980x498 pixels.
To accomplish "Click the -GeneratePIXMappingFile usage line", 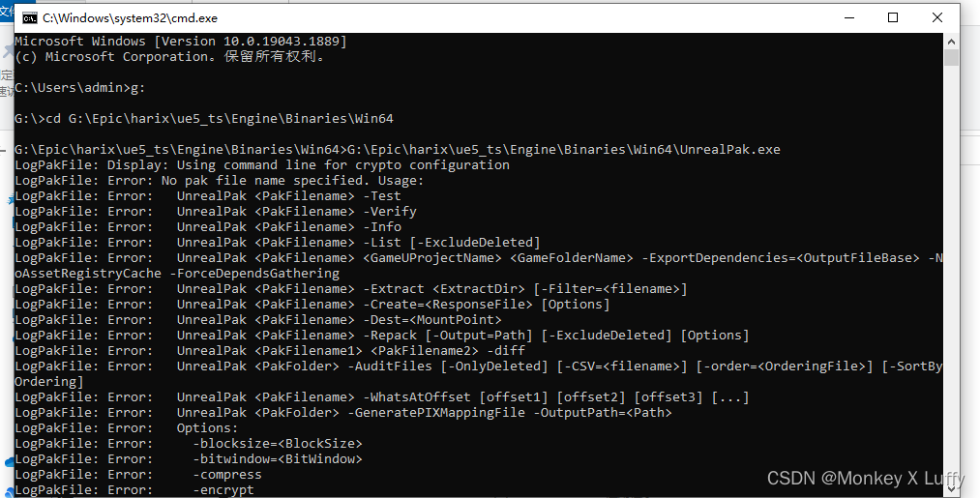I will pos(343,412).
